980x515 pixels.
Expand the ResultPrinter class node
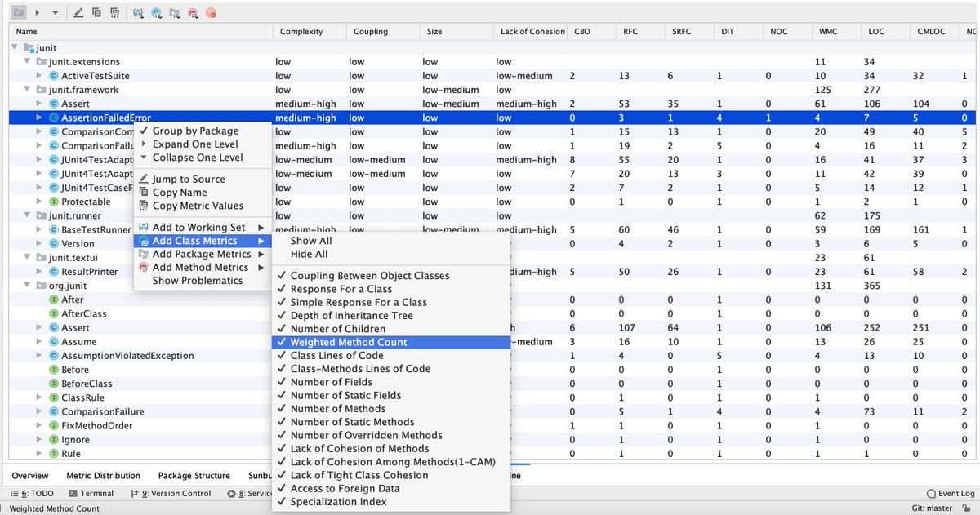39,272
